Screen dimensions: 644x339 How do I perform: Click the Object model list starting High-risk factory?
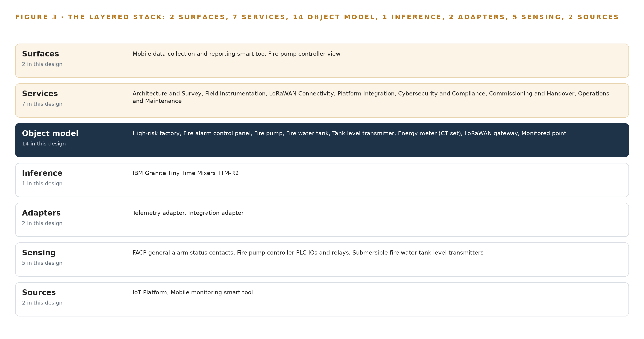[349, 133]
